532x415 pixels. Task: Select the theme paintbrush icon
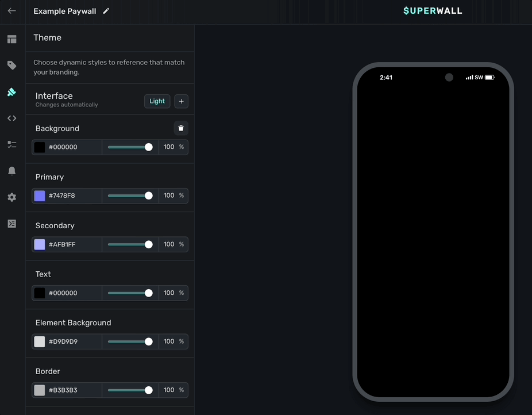click(x=11, y=92)
